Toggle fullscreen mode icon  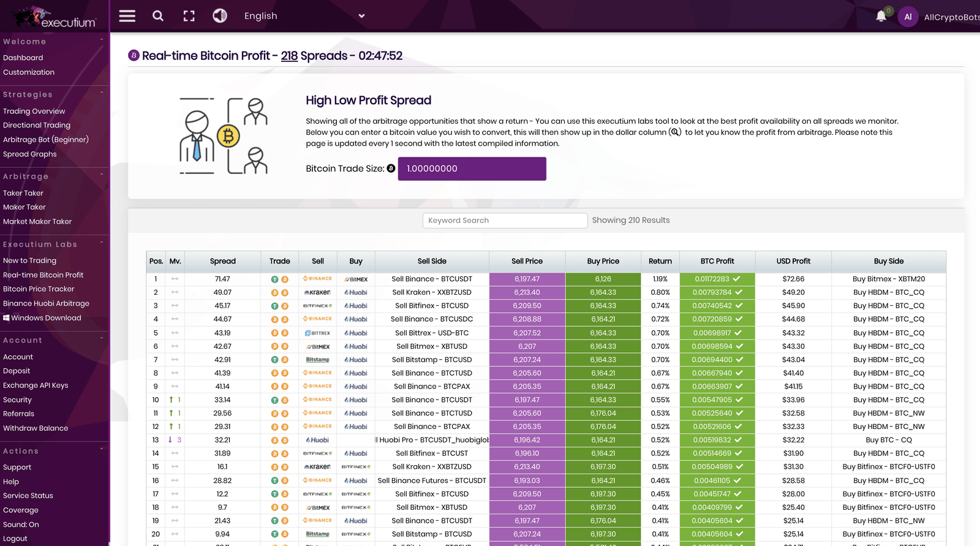tap(189, 16)
